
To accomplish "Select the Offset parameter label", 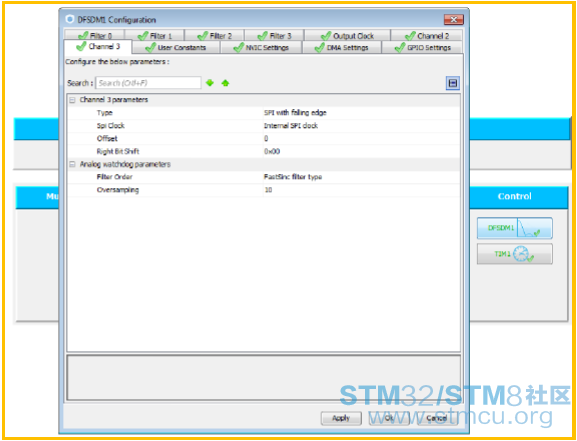I will pyautogui.click(x=107, y=138).
